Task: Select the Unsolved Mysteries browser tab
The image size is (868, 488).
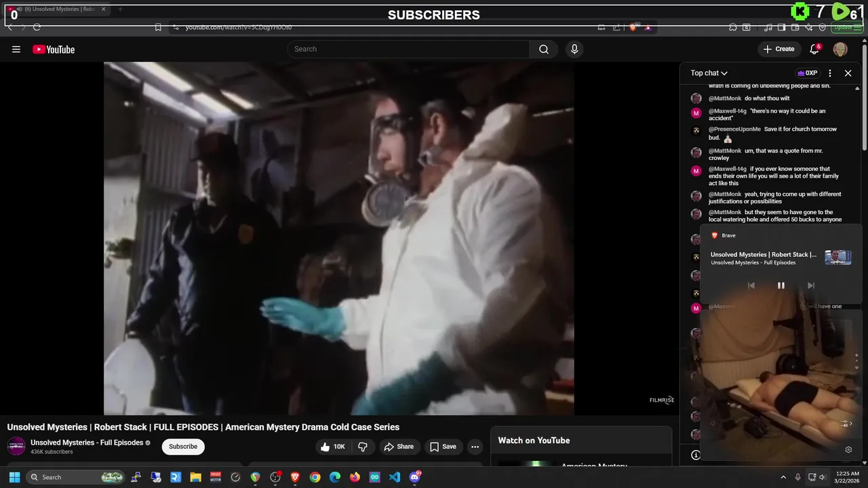Action: (x=57, y=9)
